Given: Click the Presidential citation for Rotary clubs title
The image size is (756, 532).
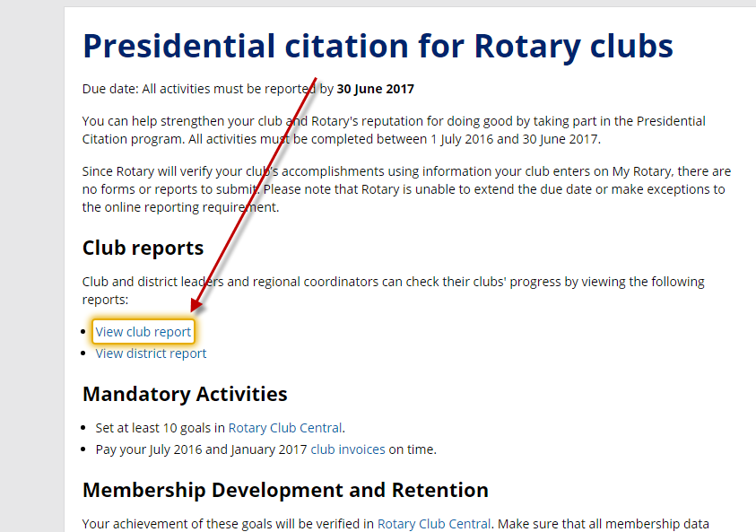Looking at the screenshot, I should click(378, 47).
